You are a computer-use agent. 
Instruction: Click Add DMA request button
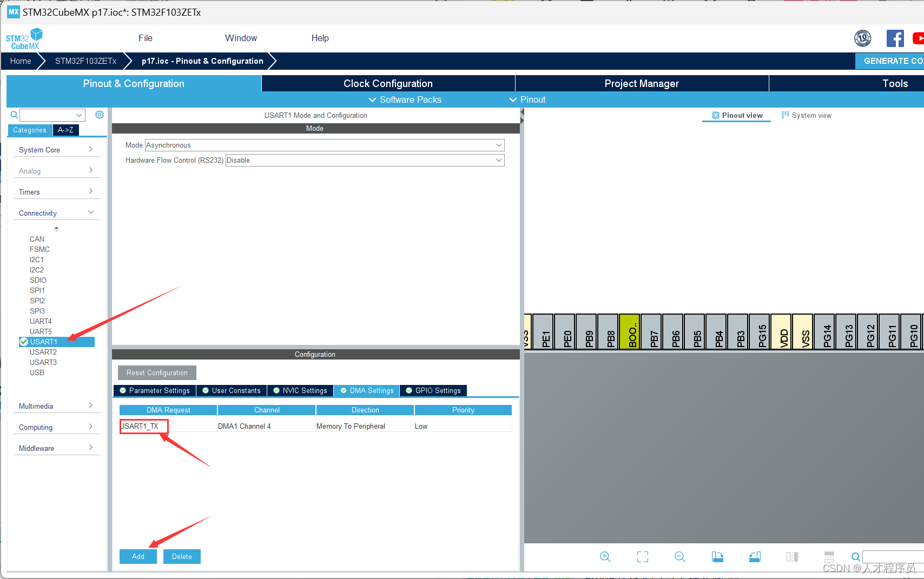138,556
